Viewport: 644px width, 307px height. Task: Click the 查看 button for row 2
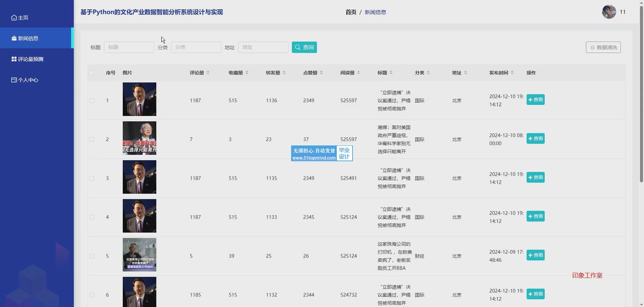click(535, 138)
